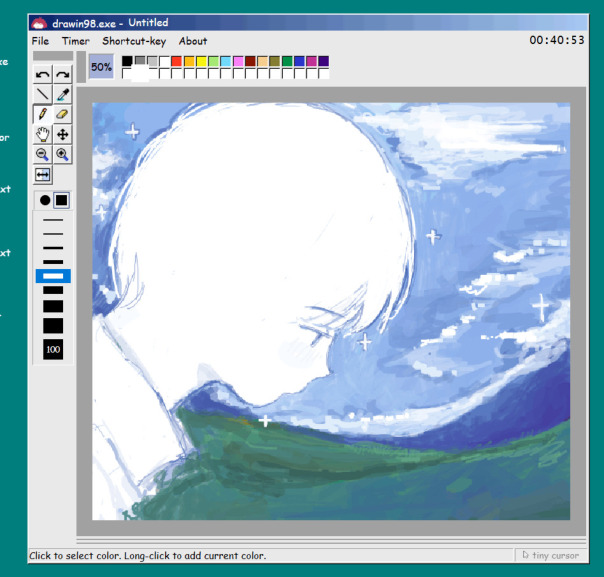Pick the orange color swatch

[189, 61]
